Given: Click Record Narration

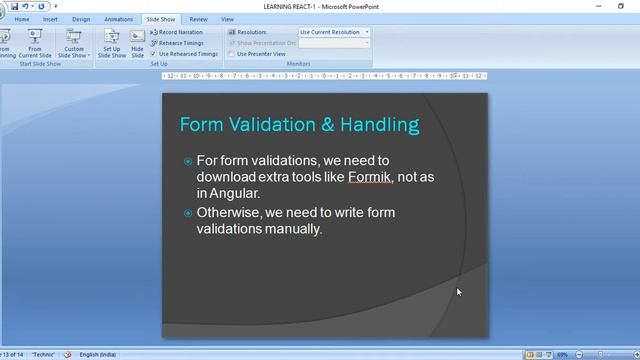Looking at the screenshot, I should pos(176,32).
